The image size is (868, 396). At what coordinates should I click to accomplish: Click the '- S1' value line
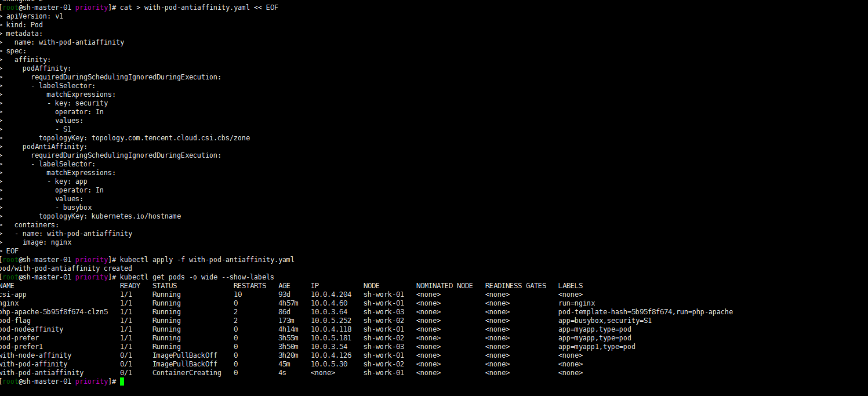[63, 129]
